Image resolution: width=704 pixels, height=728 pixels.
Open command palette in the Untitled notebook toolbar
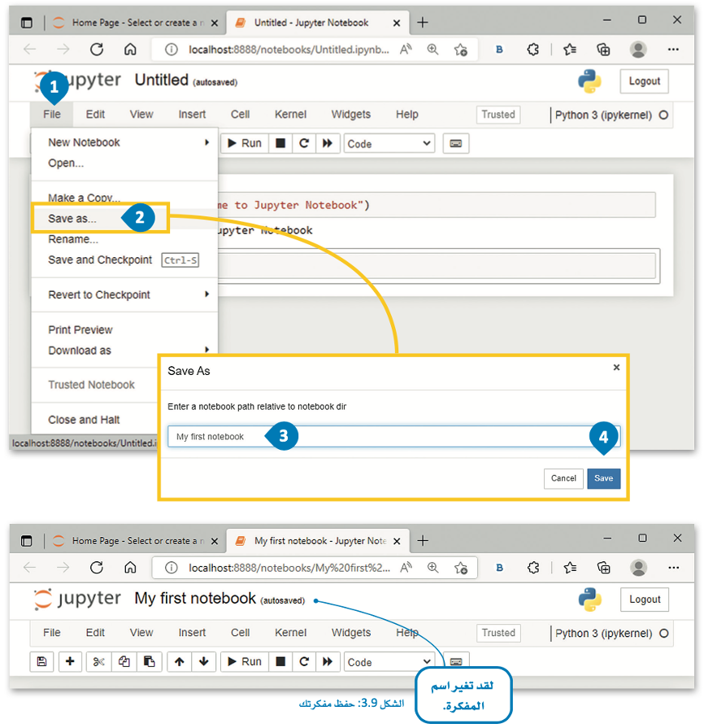coord(456,143)
